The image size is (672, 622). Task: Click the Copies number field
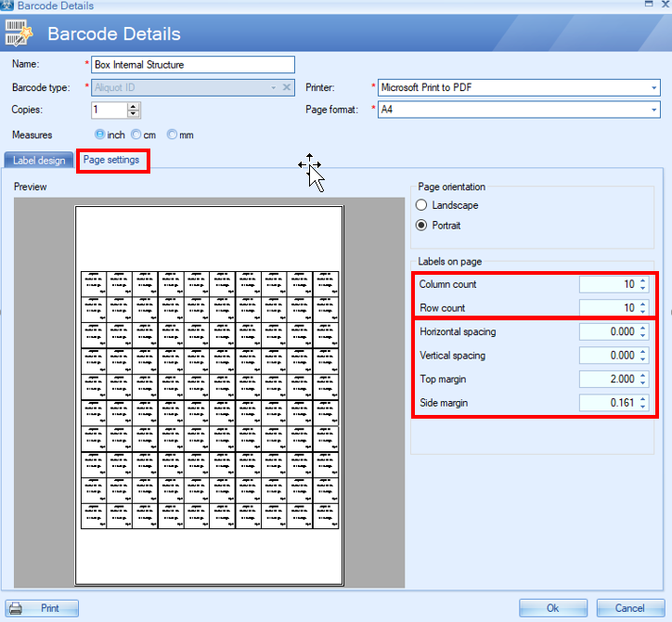coord(110,110)
